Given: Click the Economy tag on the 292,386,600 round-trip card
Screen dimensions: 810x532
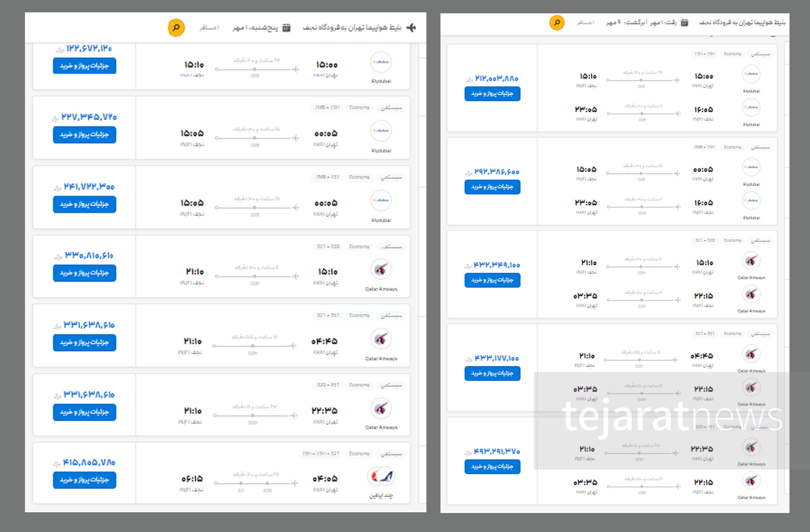Looking at the screenshot, I should (x=732, y=147).
